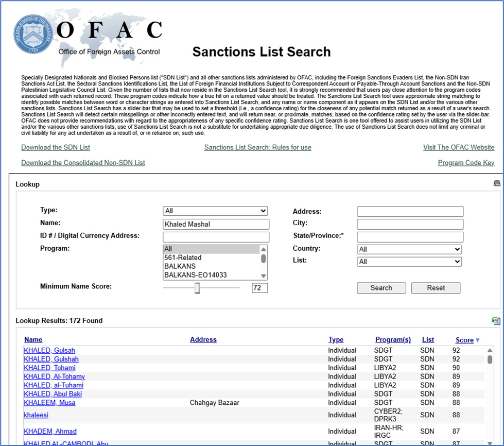This screenshot has height=446, width=504.
Task: Click the Program list scroll-down arrow
Action: tap(264, 276)
